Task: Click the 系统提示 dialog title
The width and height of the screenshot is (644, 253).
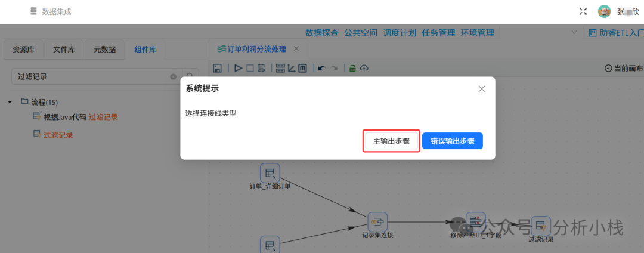Action: pos(202,88)
